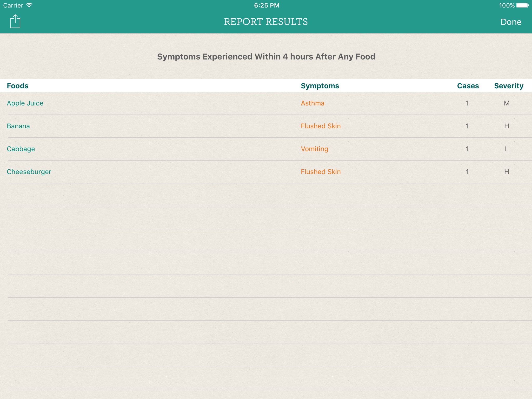Image resolution: width=532 pixels, height=399 pixels.
Task: Tap the Wi-Fi icon in status bar
Action: pos(29,5)
